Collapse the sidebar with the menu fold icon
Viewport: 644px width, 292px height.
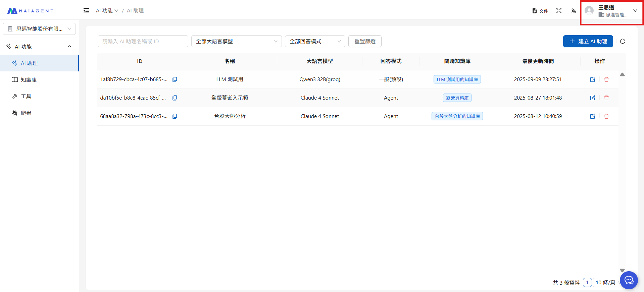coord(86,11)
